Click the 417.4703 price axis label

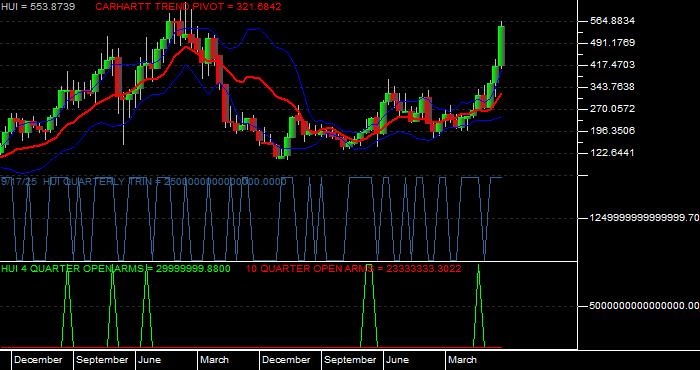612,65
